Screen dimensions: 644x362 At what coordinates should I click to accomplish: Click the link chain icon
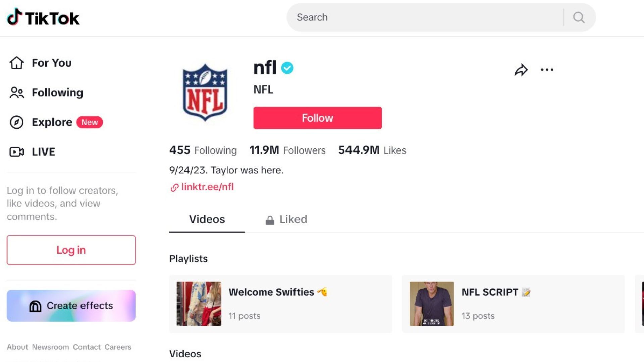[174, 188]
